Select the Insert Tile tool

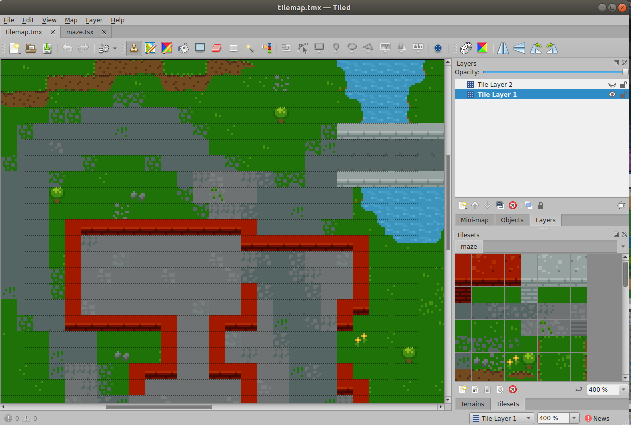385,48
